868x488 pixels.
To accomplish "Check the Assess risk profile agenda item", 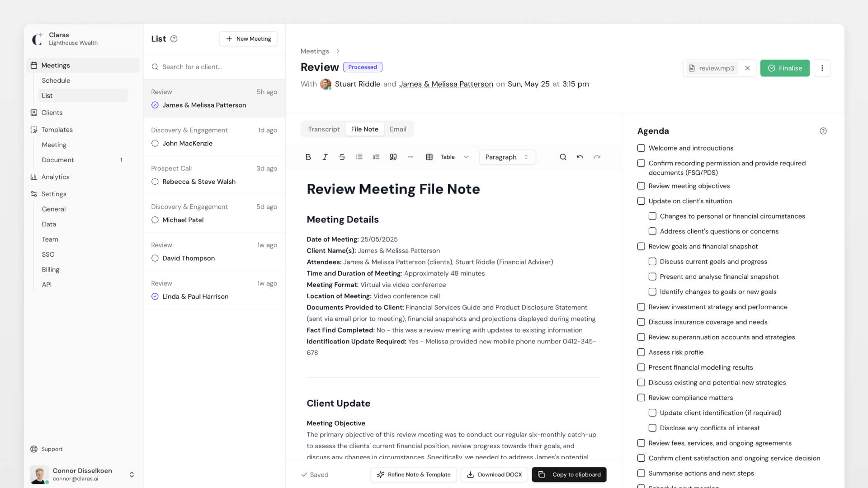I will pyautogui.click(x=641, y=352).
